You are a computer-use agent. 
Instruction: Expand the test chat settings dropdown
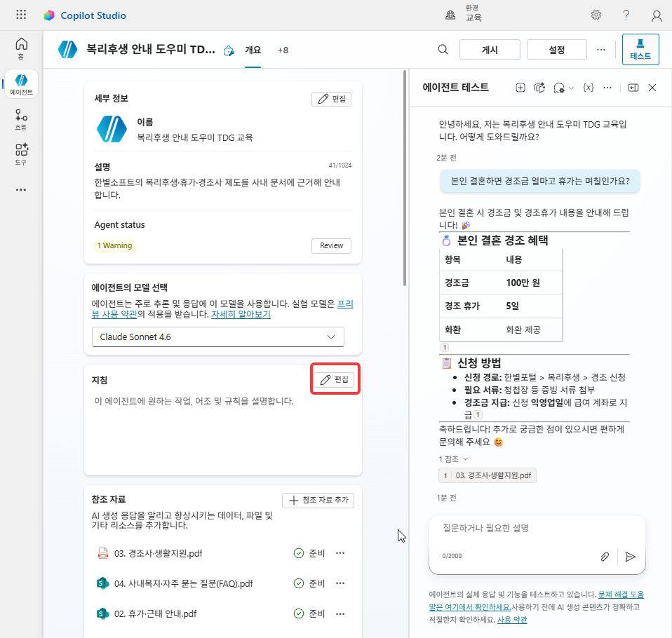[x=571, y=88]
